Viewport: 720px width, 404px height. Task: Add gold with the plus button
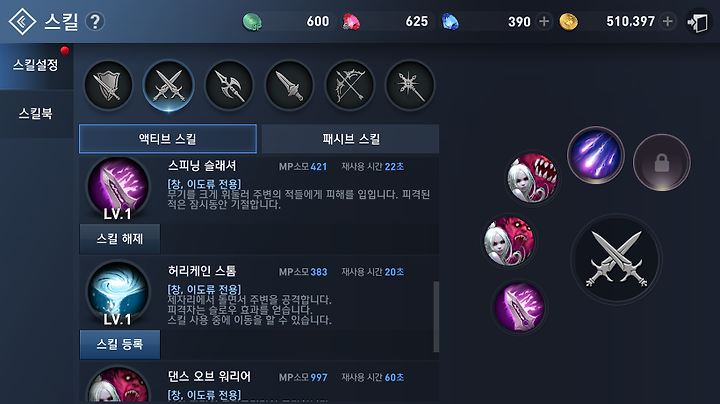coord(668,21)
